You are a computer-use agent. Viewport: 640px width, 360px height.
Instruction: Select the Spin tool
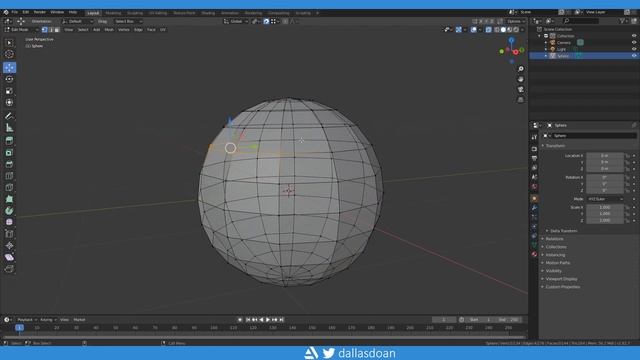[x=9, y=211]
